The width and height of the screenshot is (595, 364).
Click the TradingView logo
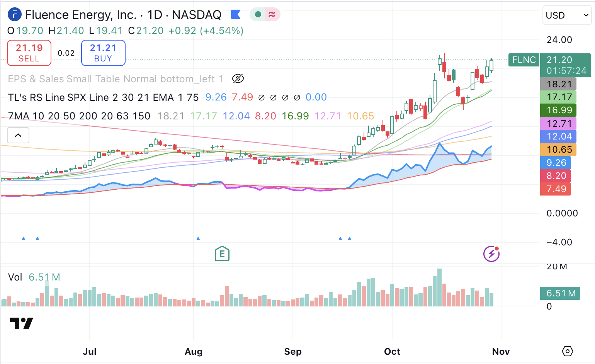pos(22,323)
